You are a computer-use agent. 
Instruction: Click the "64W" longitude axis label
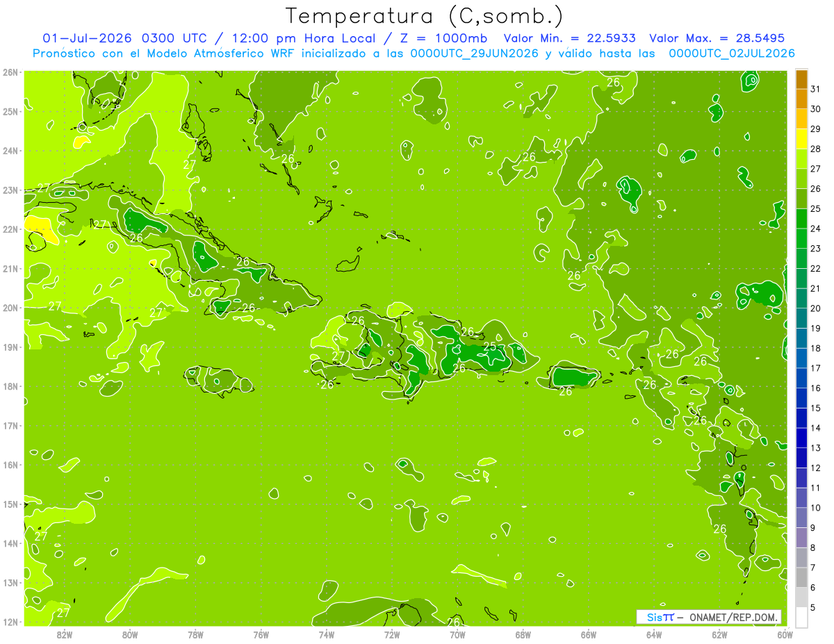tap(654, 634)
